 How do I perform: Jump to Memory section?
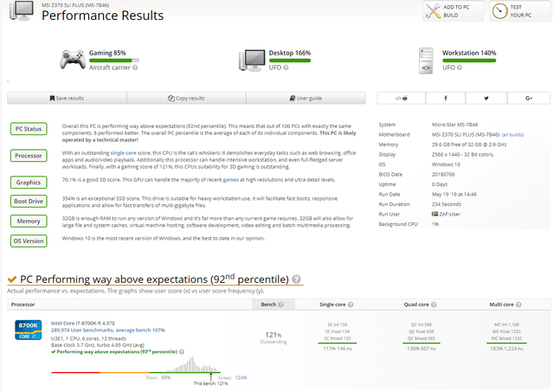click(x=29, y=222)
